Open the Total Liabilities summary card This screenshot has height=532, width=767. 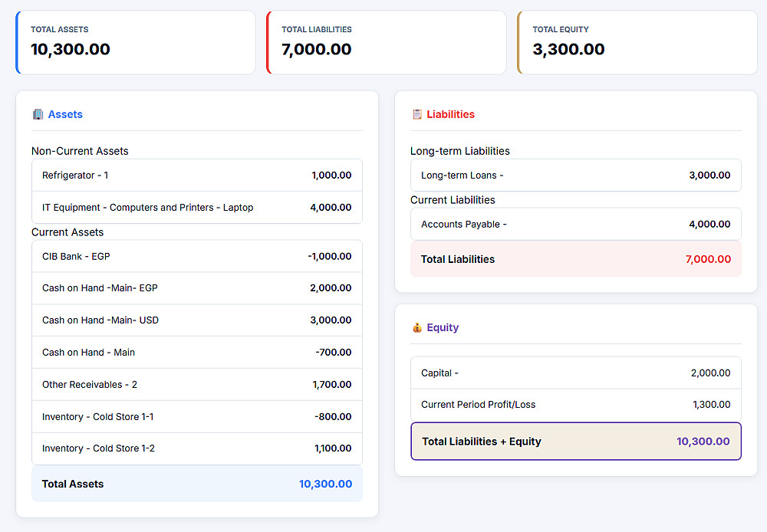387,42
